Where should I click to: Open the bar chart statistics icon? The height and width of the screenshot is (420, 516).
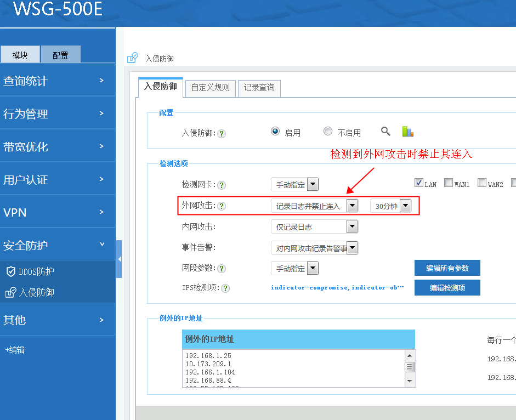pyautogui.click(x=407, y=132)
